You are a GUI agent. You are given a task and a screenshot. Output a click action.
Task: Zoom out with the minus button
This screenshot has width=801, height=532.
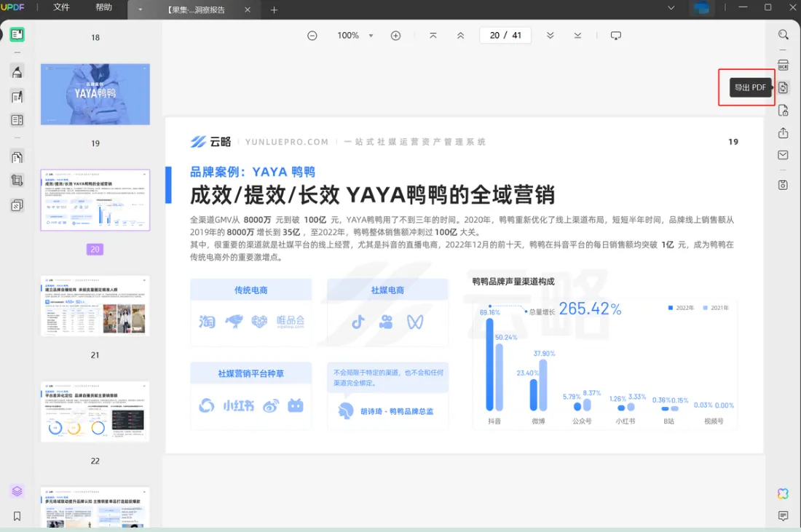click(312, 36)
